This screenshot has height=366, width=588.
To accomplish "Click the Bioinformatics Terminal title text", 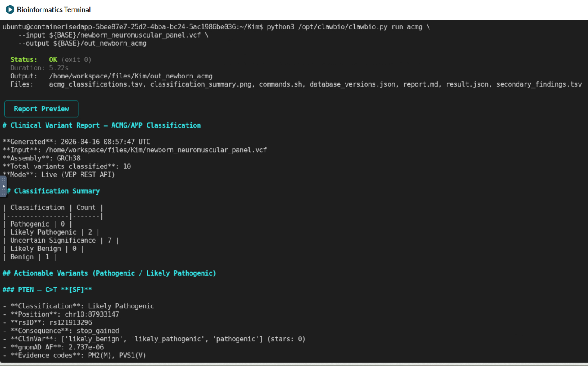I will [x=54, y=9].
